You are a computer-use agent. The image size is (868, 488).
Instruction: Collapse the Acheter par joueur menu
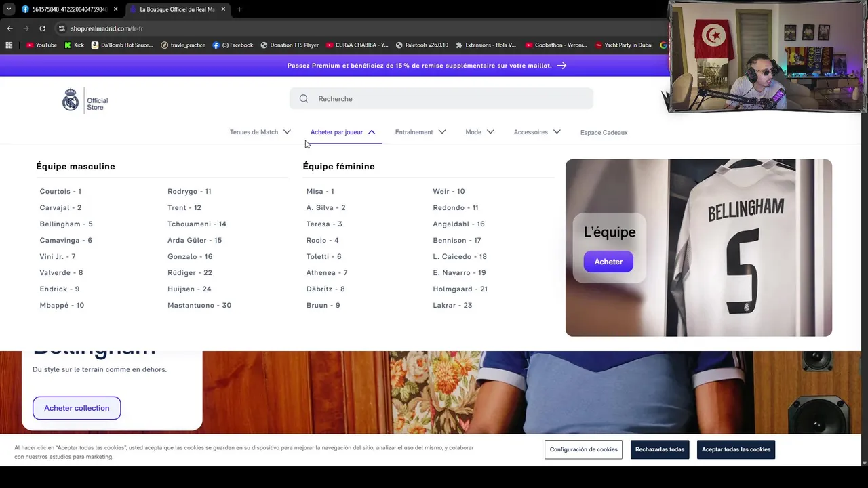[343, 132]
